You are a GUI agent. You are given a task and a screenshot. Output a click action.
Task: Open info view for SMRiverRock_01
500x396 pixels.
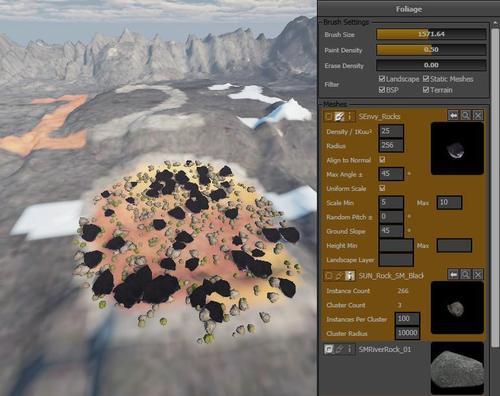(x=349, y=349)
